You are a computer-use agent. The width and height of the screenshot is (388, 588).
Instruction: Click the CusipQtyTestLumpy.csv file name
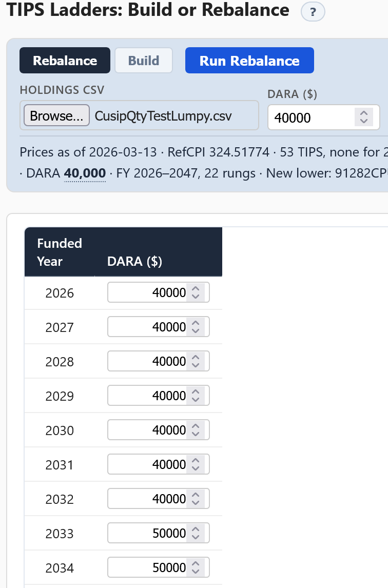(163, 116)
